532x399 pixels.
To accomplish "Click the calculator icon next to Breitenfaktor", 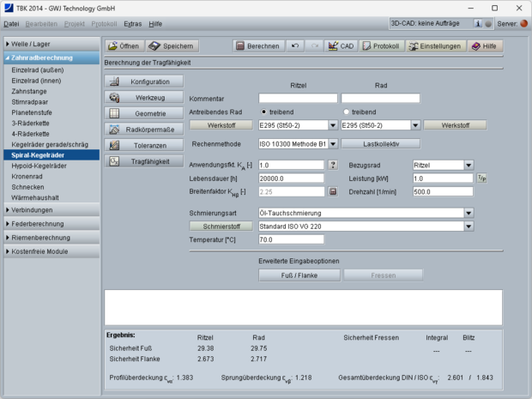I will [333, 191].
